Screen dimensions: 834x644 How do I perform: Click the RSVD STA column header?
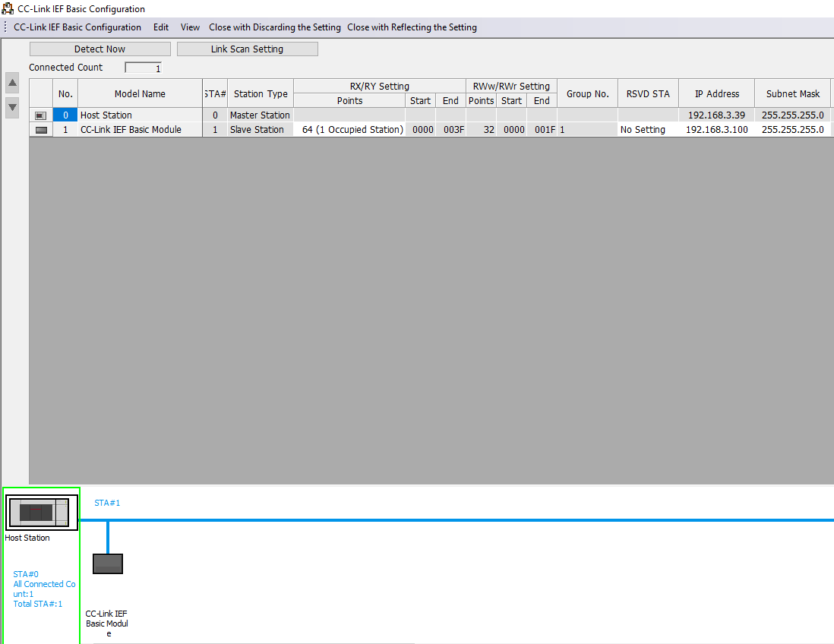coord(648,93)
